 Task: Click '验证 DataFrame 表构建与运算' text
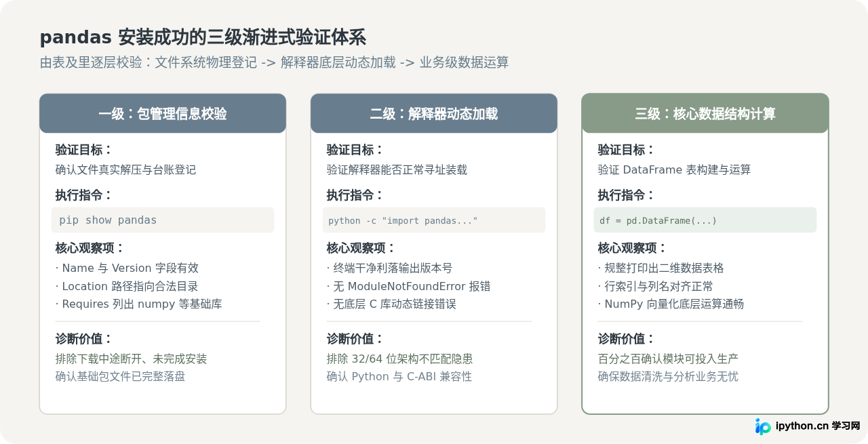coord(674,169)
